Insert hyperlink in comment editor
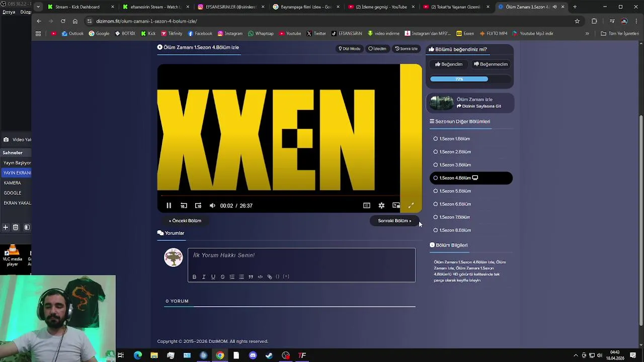The width and height of the screenshot is (644, 362). (x=270, y=277)
